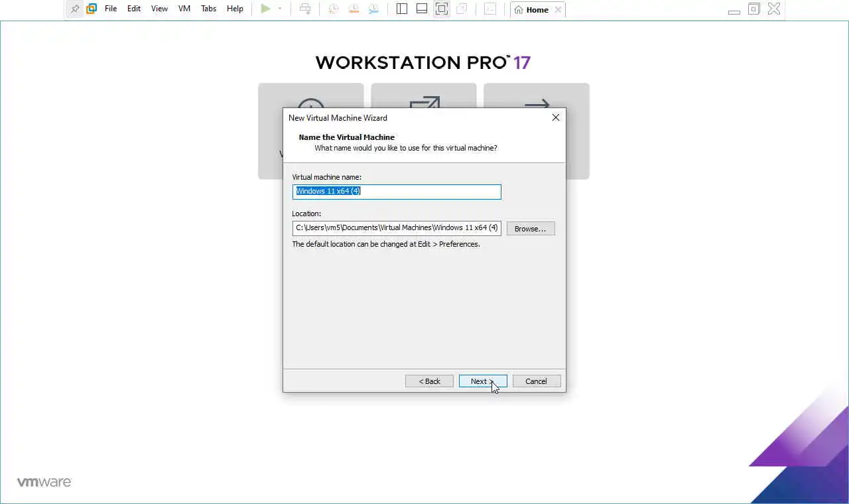The width and height of the screenshot is (849, 504).
Task: Toggle the thumbnail bar view icon
Action: [x=421, y=9]
